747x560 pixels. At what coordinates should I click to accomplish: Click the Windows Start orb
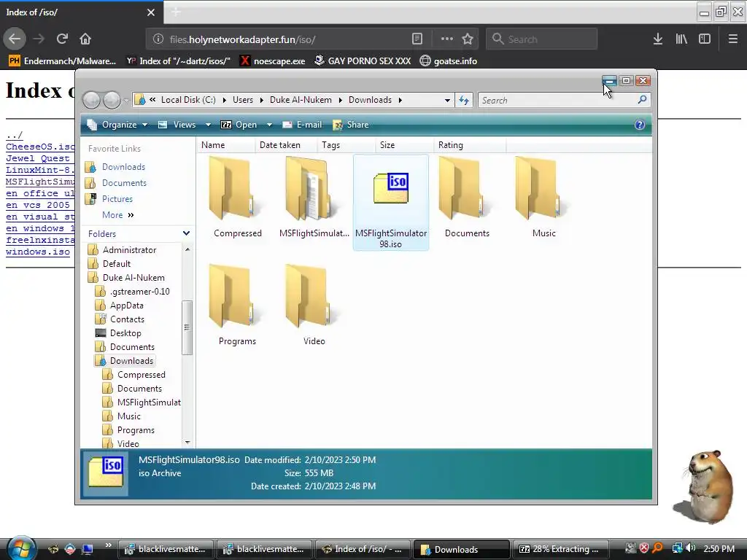(21, 548)
